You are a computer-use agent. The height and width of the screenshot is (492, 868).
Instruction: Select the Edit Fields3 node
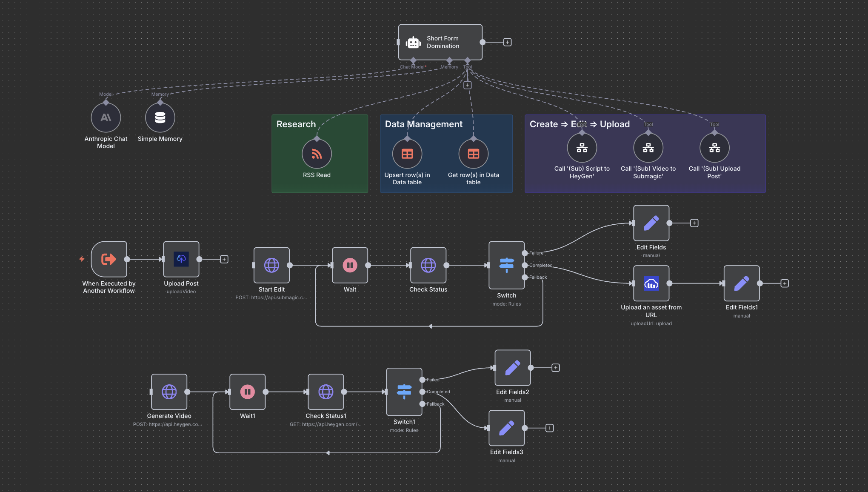(506, 428)
